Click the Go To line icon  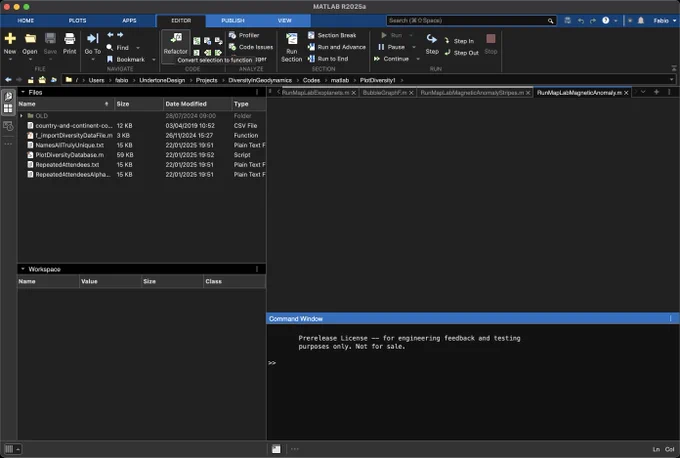coord(92,39)
